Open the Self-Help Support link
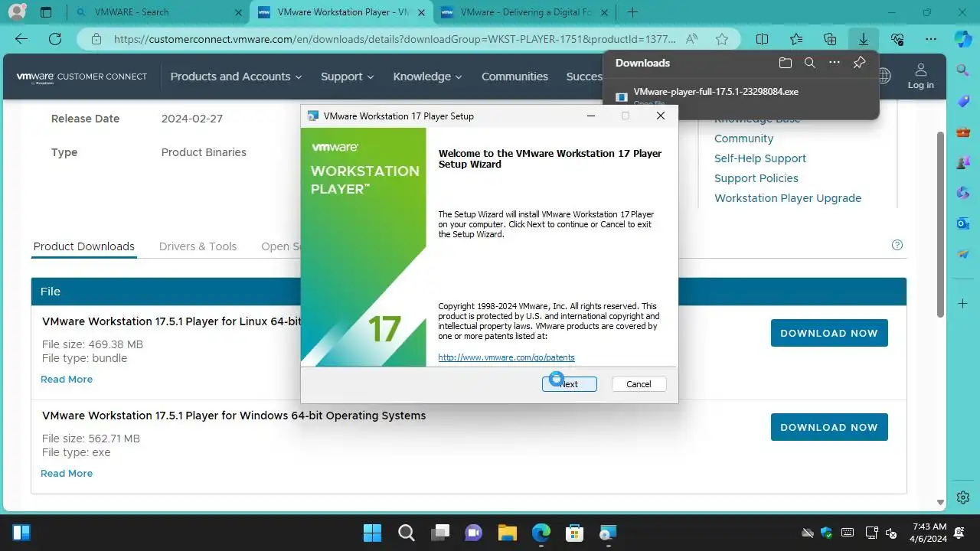The height and width of the screenshot is (551, 980). click(x=760, y=158)
